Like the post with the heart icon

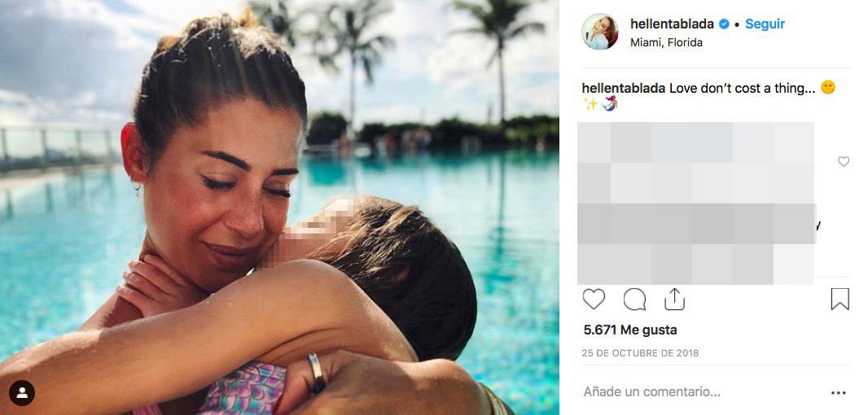(x=594, y=299)
